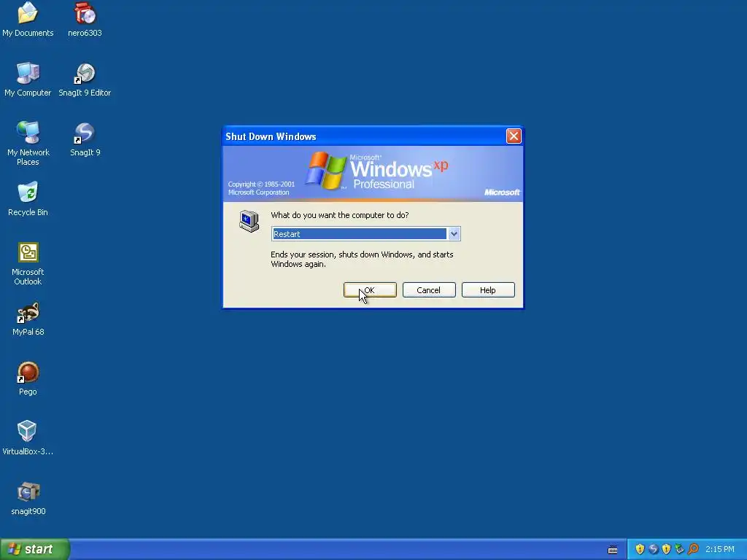The image size is (747, 560).
Task: Click the keyboard icon in the taskbar
Action: click(x=613, y=550)
